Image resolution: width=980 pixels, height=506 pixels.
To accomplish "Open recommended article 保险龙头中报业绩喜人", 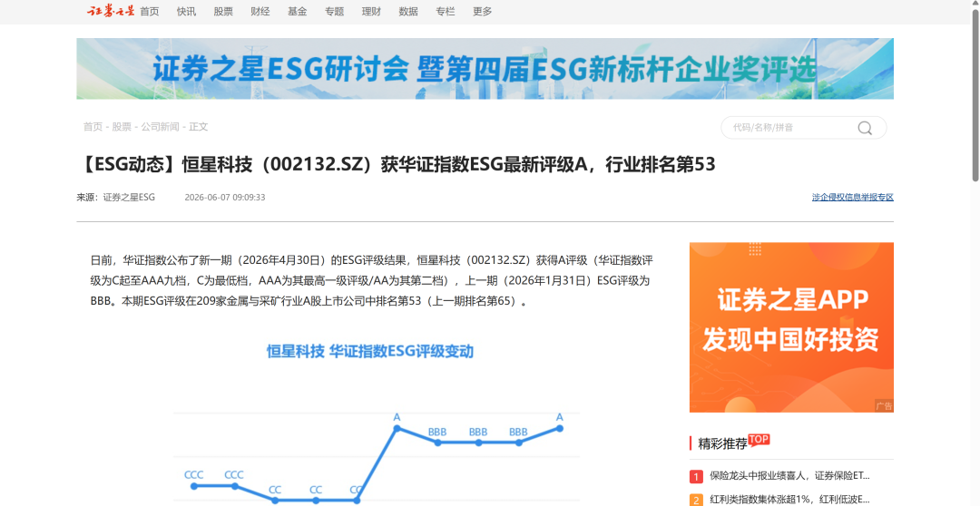I will (x=790, y=476).
